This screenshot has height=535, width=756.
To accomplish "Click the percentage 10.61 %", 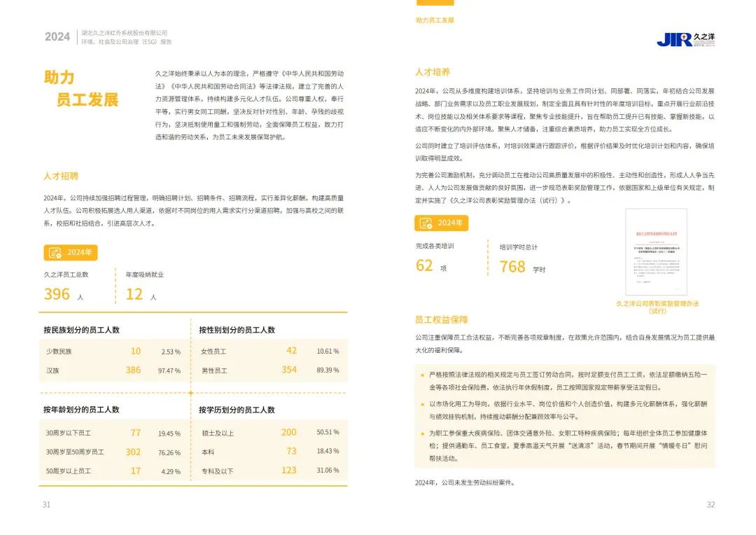I will pyautogui.click(x=328, y=352).
